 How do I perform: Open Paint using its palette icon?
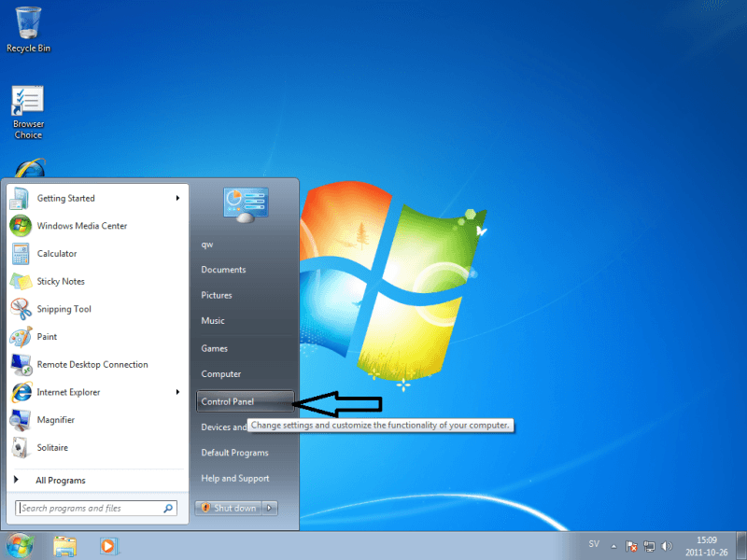tap(21, 337)
